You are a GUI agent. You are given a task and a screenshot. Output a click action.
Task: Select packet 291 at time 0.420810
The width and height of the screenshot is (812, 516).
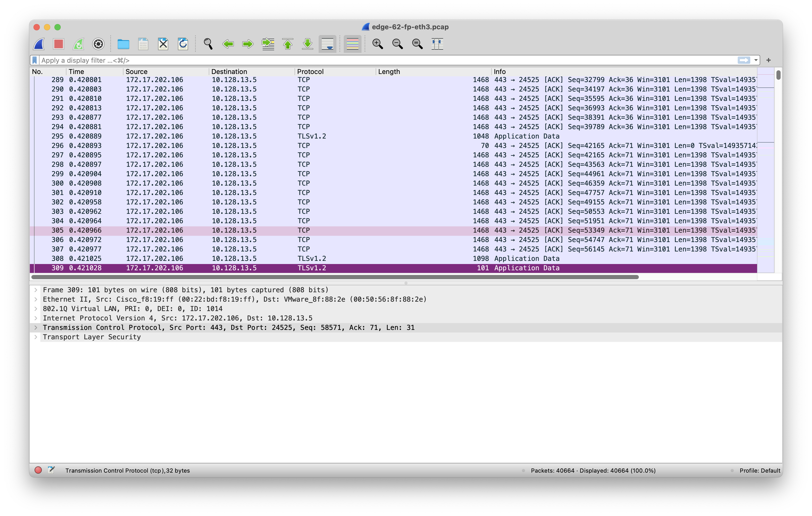click(x=393, y=99)
